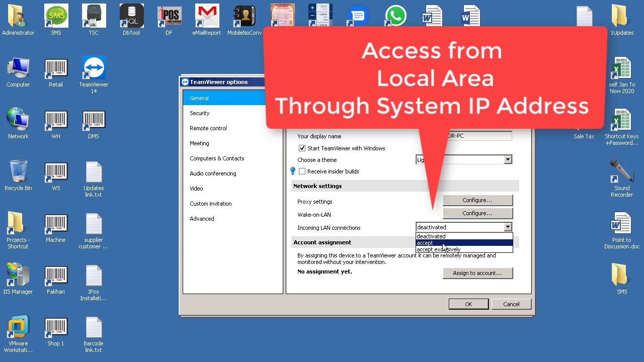Open Computers & Contacts options category

233,158
